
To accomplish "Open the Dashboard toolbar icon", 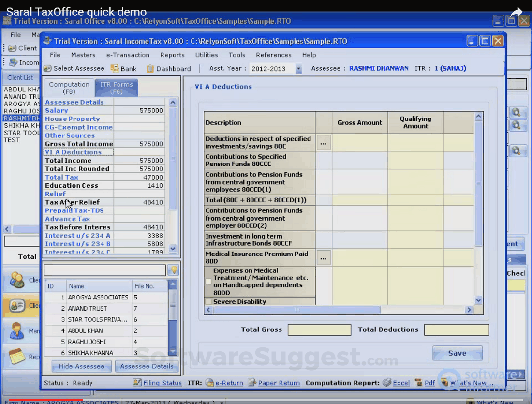I will tap(150, 69).
